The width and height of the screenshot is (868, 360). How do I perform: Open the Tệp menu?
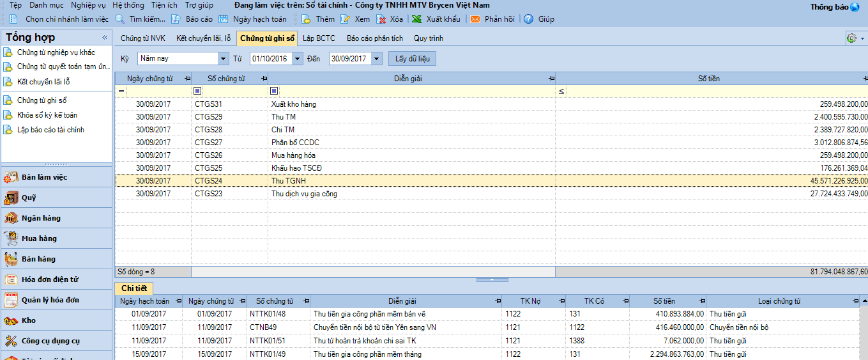(15, 5)
